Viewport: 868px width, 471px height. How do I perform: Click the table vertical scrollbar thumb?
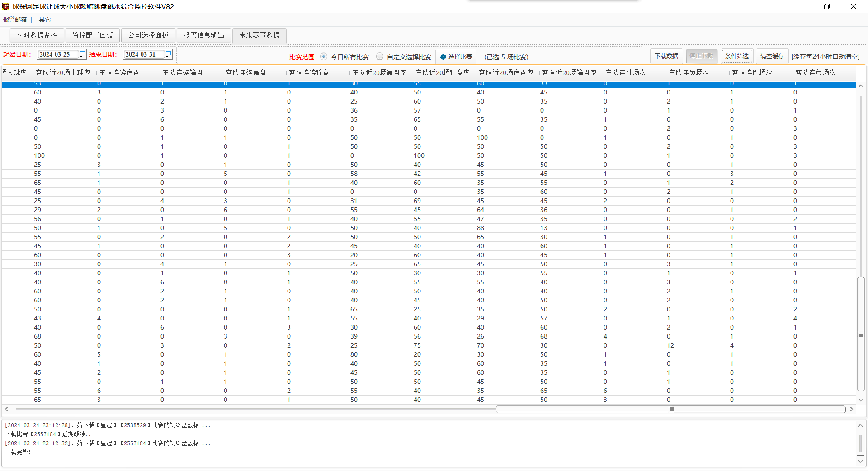pyautogui.click(x=861, y=334)
